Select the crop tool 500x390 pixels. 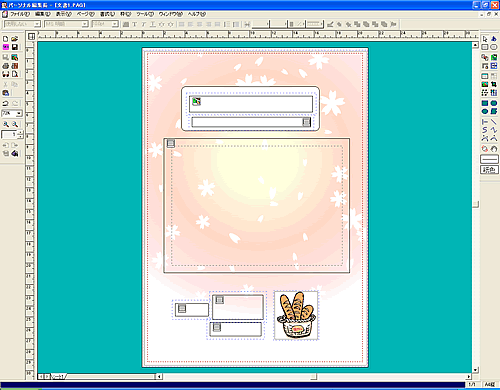[x=494, y=84]
